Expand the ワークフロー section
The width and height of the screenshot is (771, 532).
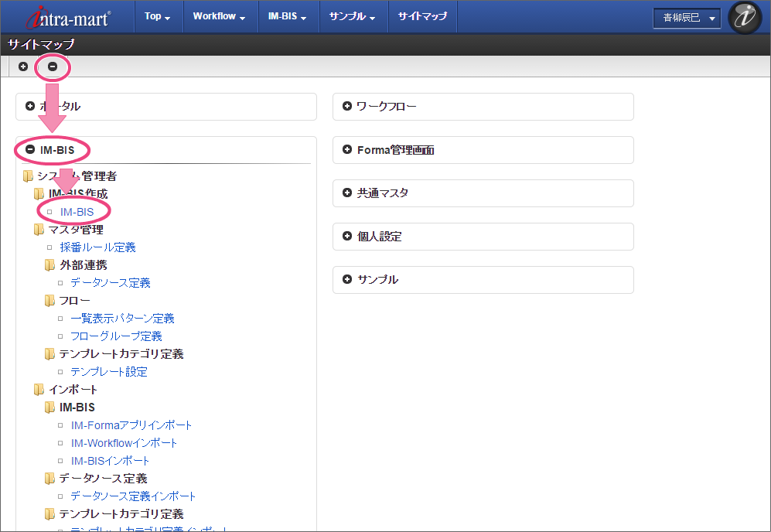(x=347, y=107)
